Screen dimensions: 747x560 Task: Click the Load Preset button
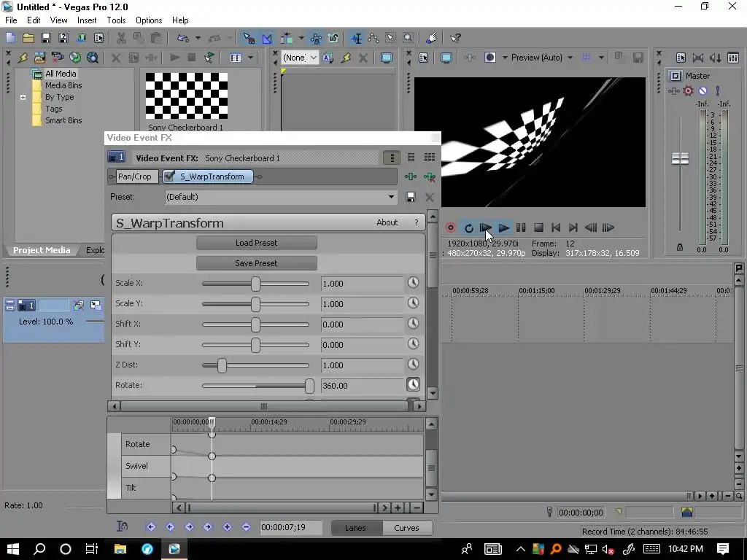256,243
